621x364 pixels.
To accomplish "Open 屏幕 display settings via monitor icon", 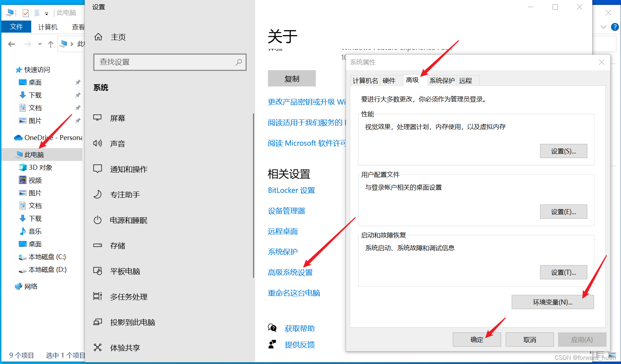I will 98,118.
